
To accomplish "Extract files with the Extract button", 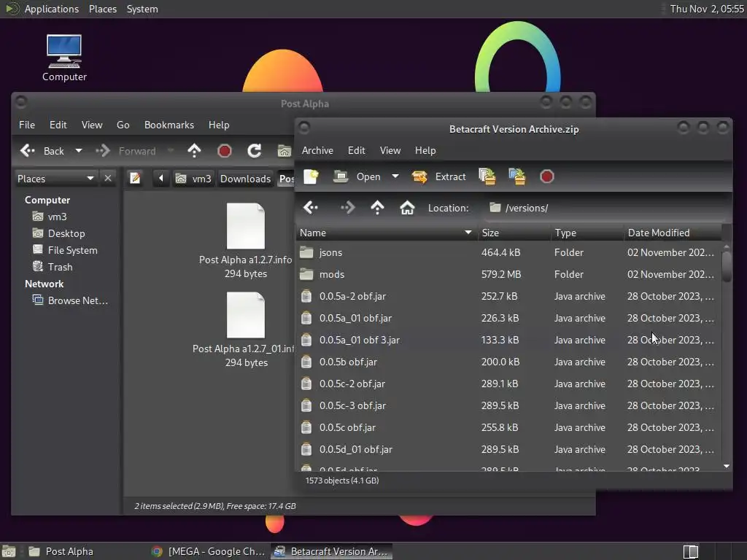I will click(x=438, y=176).
